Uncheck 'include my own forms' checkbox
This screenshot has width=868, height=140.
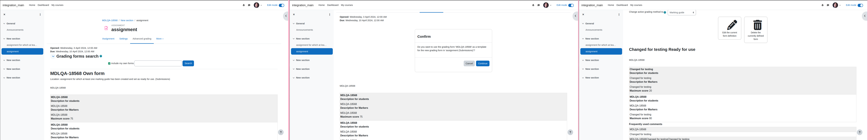pos(109,63)
